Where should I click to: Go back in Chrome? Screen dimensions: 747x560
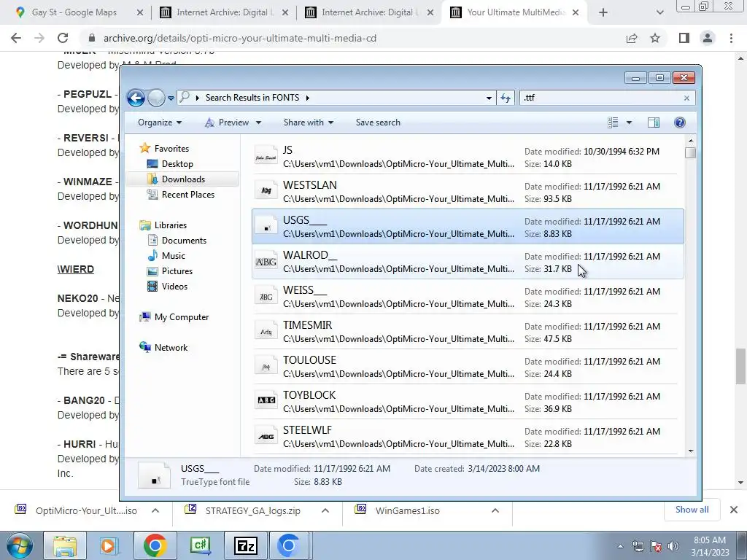pyautogui.click(x=16, y=38)
